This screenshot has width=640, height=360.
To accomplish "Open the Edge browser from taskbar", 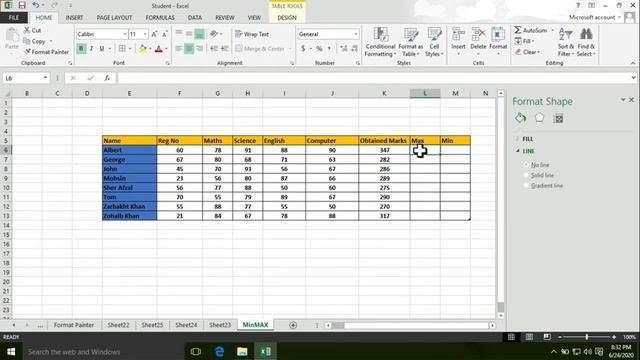I will (x=219, y=351).
